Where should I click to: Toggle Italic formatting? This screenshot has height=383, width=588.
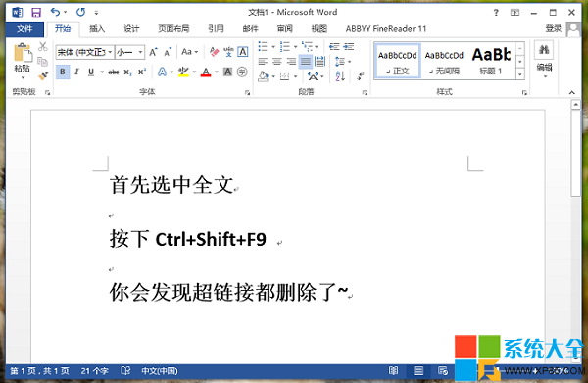click(x=76, y=72)
